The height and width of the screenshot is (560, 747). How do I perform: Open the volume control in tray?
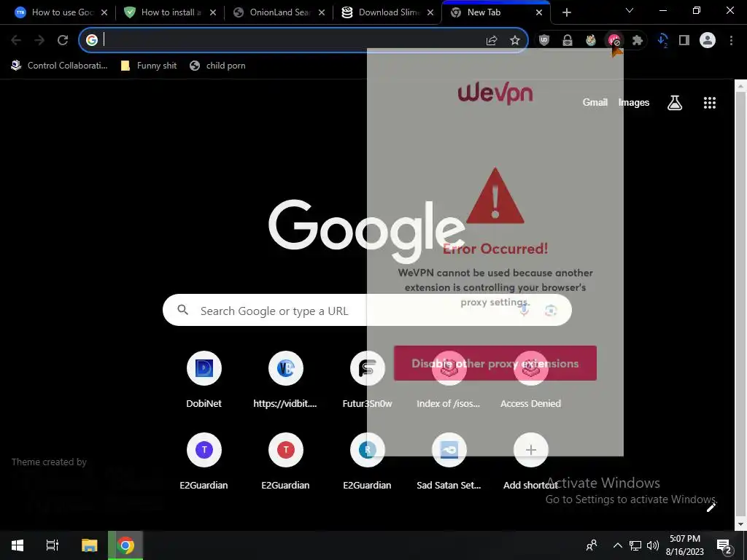coord(653,545)
